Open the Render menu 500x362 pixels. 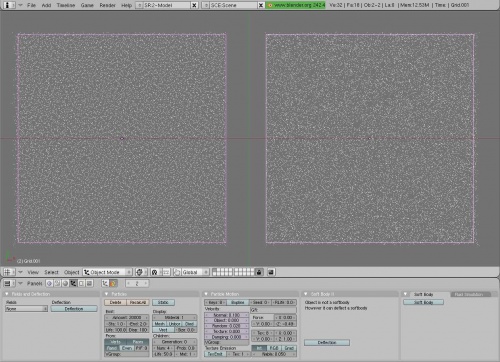(x=107, y=5)
